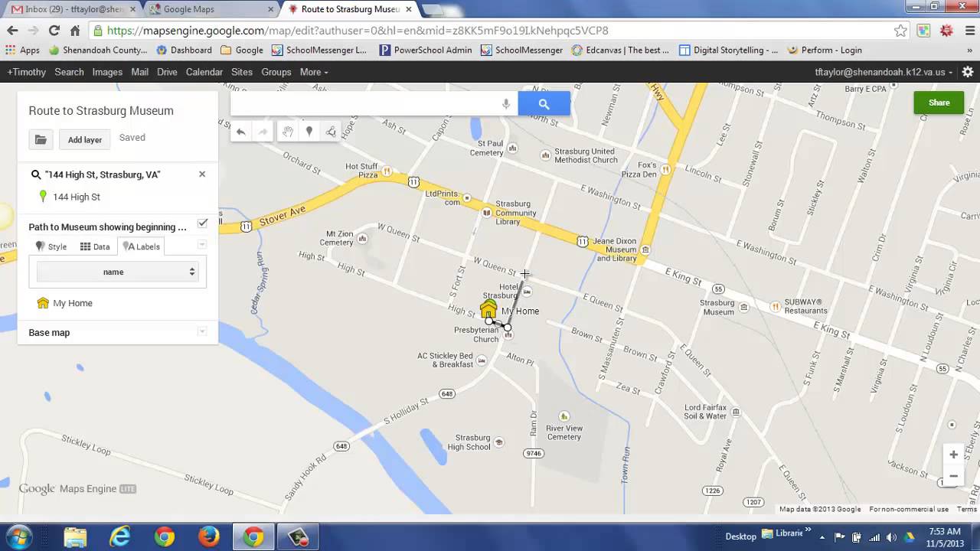Screen dimensions: 980x551
Task: Open the Mail link in Google bar
Action: coord(139,72)
